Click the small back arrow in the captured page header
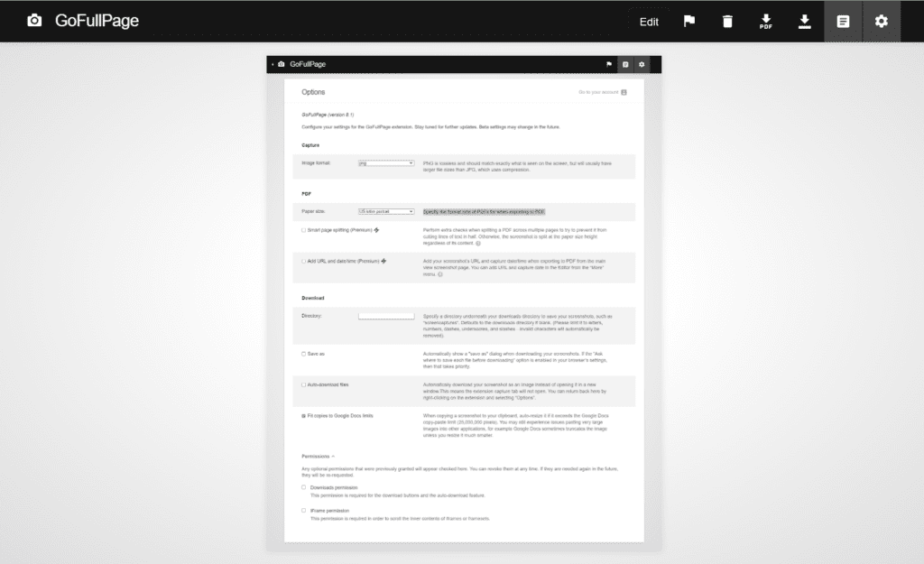 pyautogui.click(x=273, y=64)
